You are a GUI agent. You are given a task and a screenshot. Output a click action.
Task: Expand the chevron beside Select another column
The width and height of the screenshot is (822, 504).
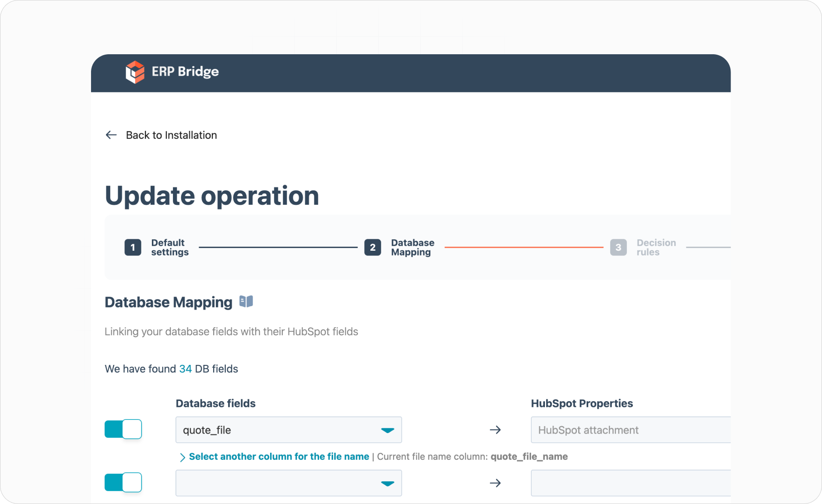point(183,457)
